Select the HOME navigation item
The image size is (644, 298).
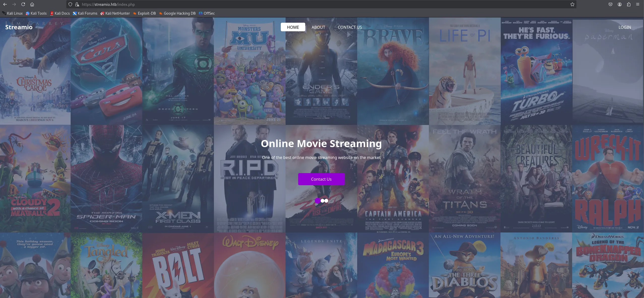click(x=293, y=27)
